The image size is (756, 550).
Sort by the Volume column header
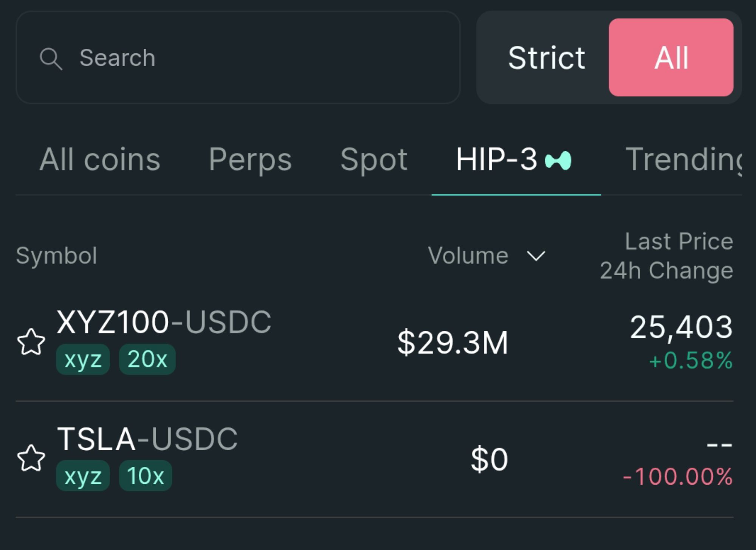coord(468,256)
